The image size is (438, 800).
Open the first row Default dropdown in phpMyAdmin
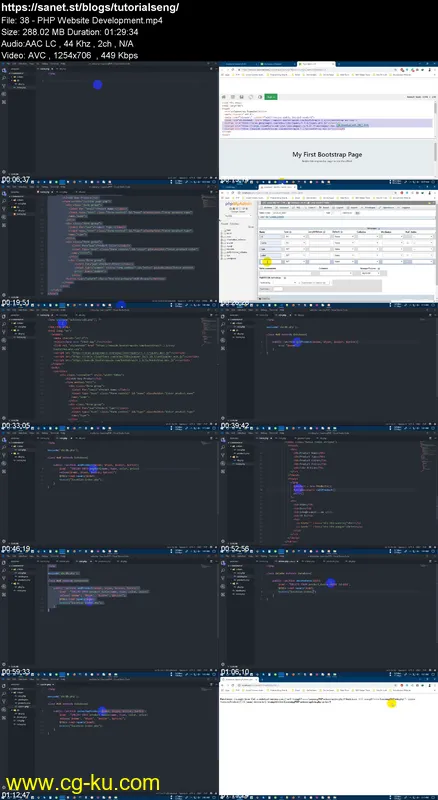pos(344,237)
